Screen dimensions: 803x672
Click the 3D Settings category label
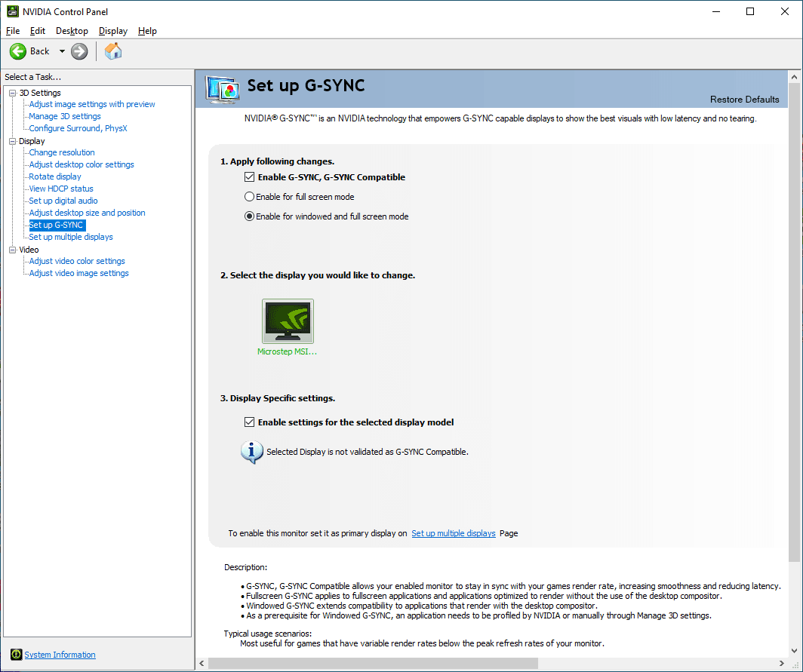40,93
